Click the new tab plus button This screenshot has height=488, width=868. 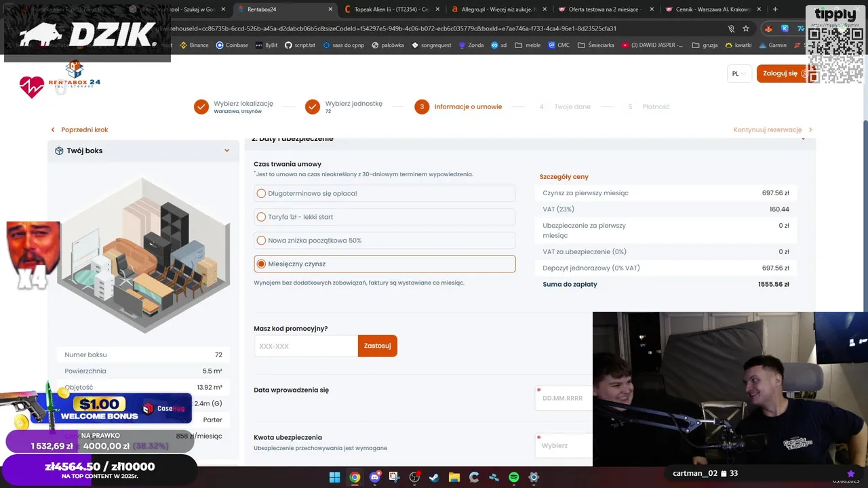(x=775, y=9)
